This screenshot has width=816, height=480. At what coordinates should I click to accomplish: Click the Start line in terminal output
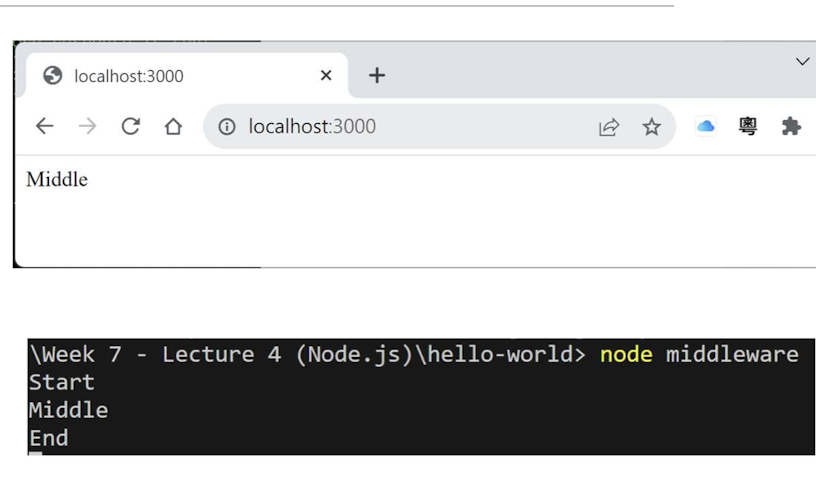61,383
